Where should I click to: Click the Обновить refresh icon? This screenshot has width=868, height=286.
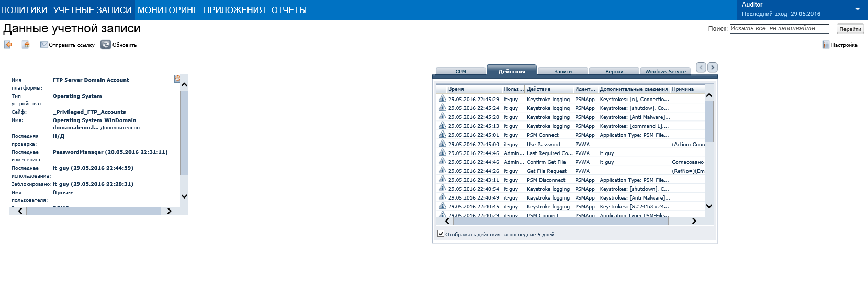coord(106,45)
